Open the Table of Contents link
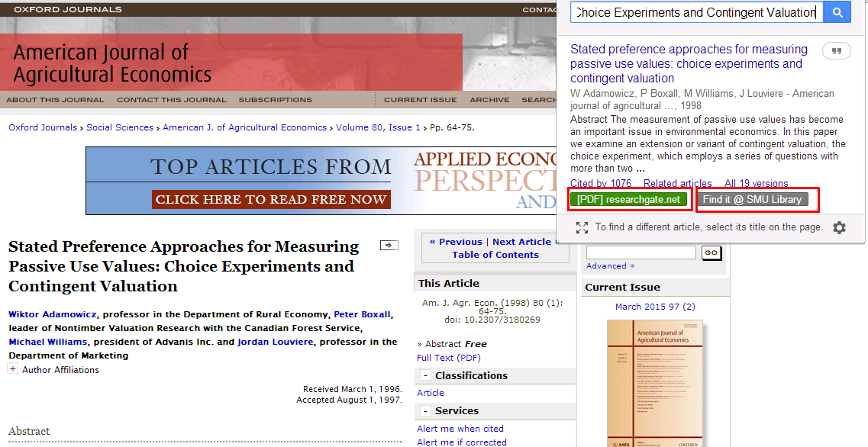868x447 pixels. [495, 255]
